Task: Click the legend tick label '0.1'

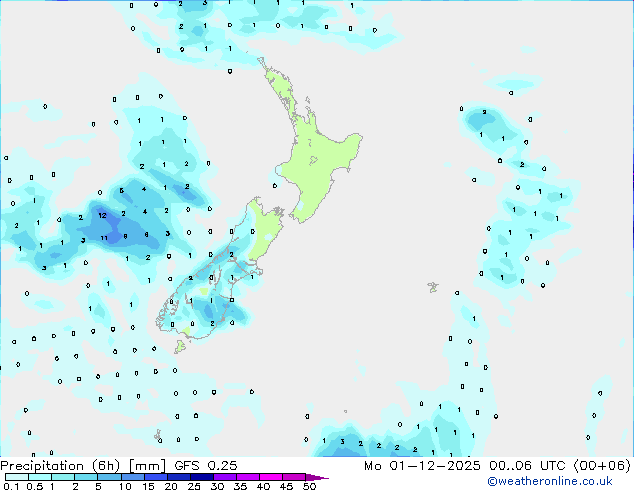Action: click(11, 486)
